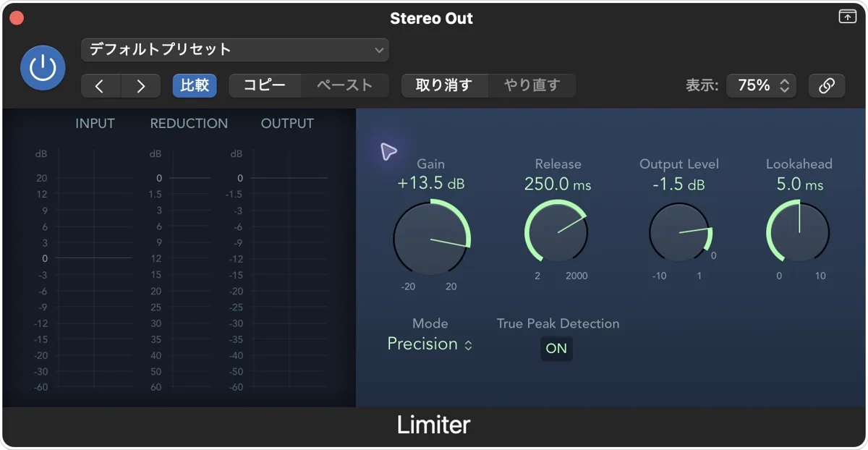Click the Lookahead label
Viewport: 868px width, 450px height.
click(799, 164)
